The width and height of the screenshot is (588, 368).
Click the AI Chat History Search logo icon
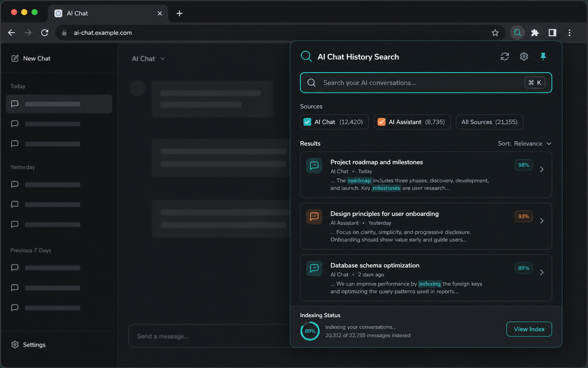306,57
